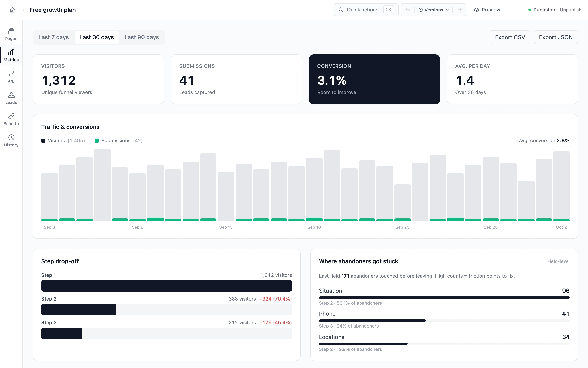This screenshot has width=588, height=368.
Task: Click the Visitors legend color swatch
Action: [43, 141]
